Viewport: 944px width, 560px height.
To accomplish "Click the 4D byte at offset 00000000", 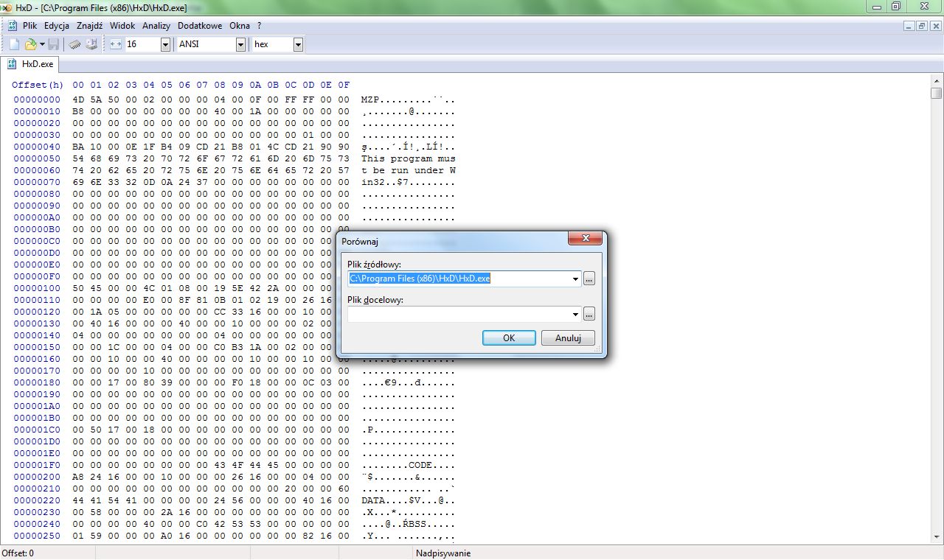I will [78, 99].
